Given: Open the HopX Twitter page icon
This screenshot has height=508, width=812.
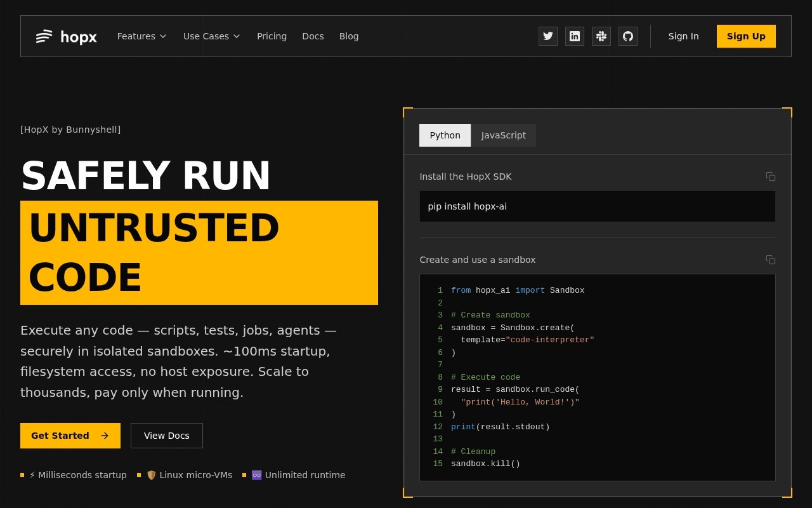Looking at the screenshot, I should tap(548, 36).
